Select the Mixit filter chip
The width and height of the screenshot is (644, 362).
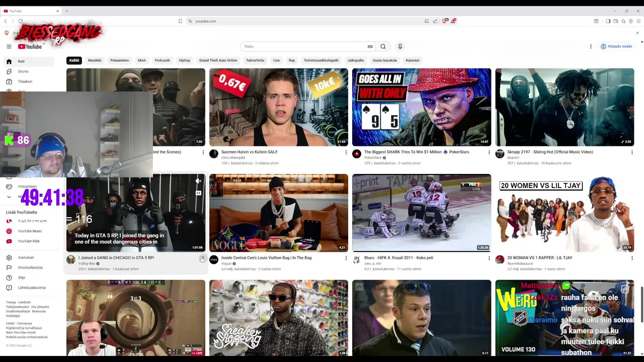pyautogui.click(x=142, y=60)
